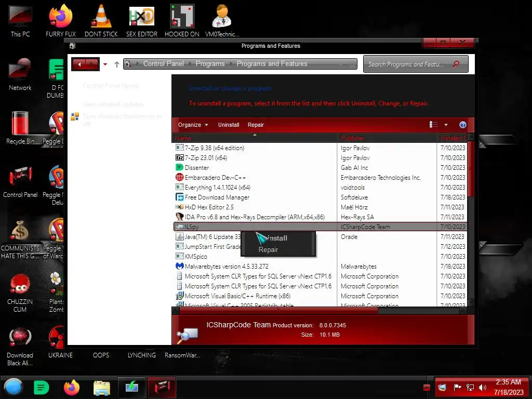Click the red tray expand arrow

pos(427,388)
